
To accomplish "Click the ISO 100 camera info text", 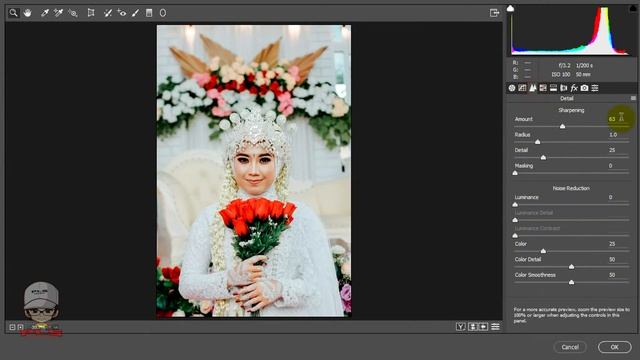I will point(560,74).
